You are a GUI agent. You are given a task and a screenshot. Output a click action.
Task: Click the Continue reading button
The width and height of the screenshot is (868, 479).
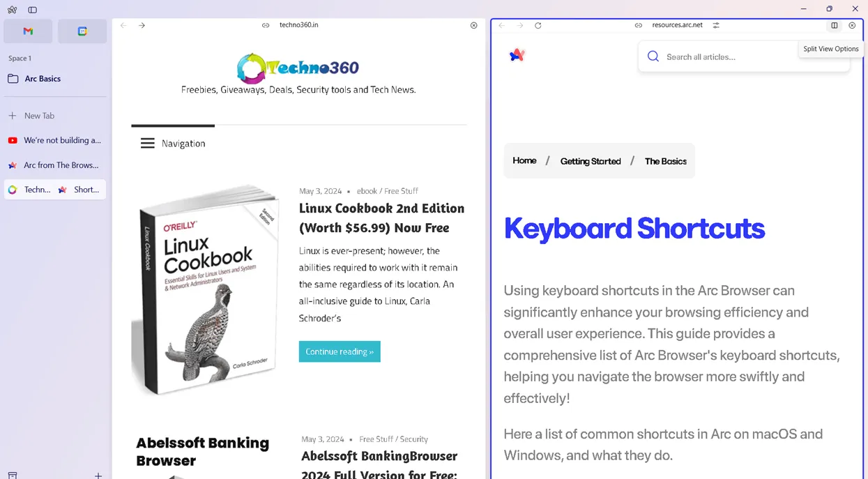pos(340,351)
